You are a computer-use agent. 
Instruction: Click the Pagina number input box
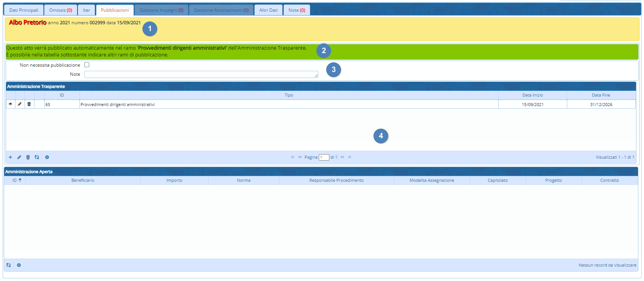pyautogui.click(x=324, y=158)
